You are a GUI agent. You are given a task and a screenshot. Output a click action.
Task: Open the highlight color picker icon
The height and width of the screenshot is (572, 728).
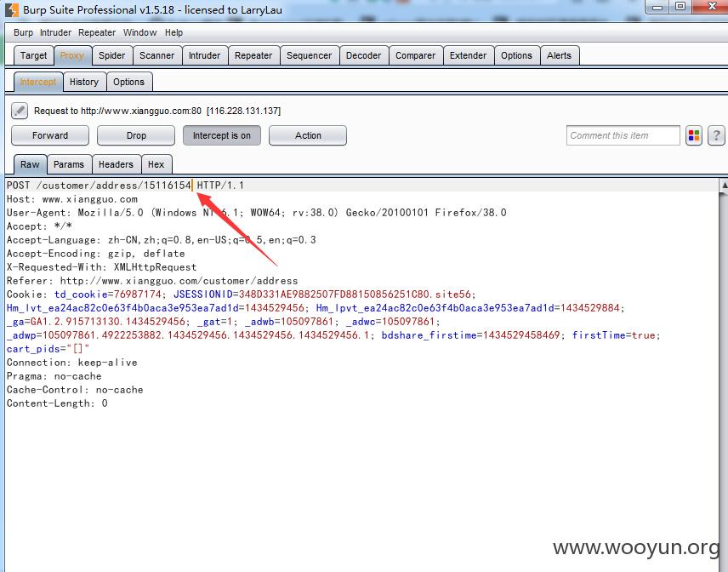[694, 135]
